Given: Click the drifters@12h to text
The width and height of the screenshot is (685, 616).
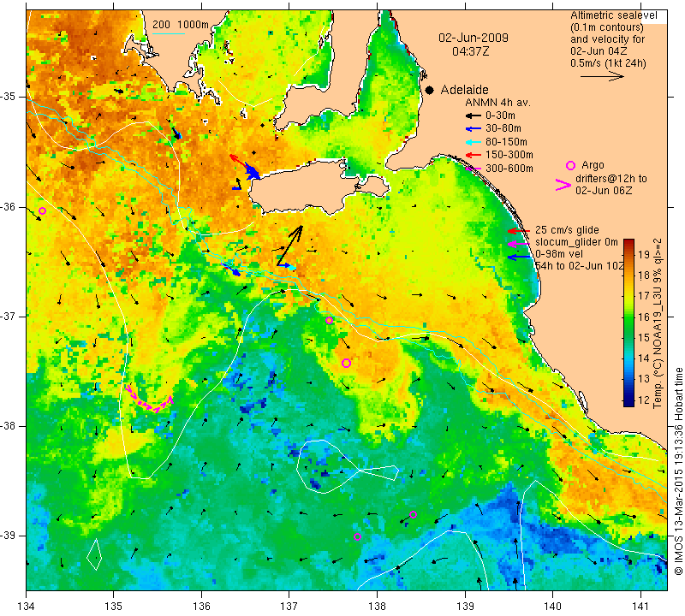Looking at the screenshot, I should (x=611, y=179).
